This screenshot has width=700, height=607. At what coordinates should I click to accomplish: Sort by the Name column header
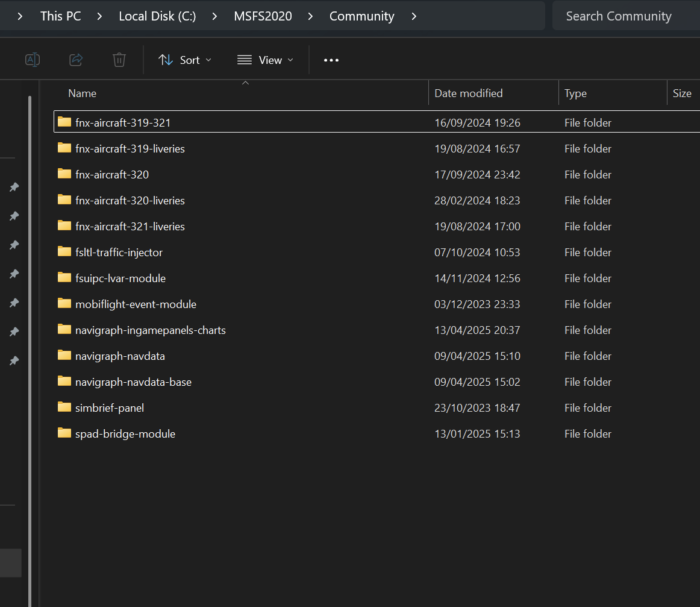(82, 93)
